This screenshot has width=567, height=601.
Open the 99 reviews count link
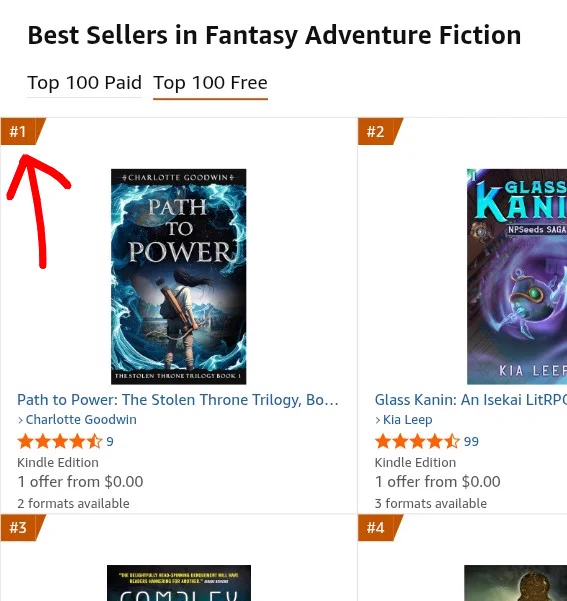coord(471,442)
